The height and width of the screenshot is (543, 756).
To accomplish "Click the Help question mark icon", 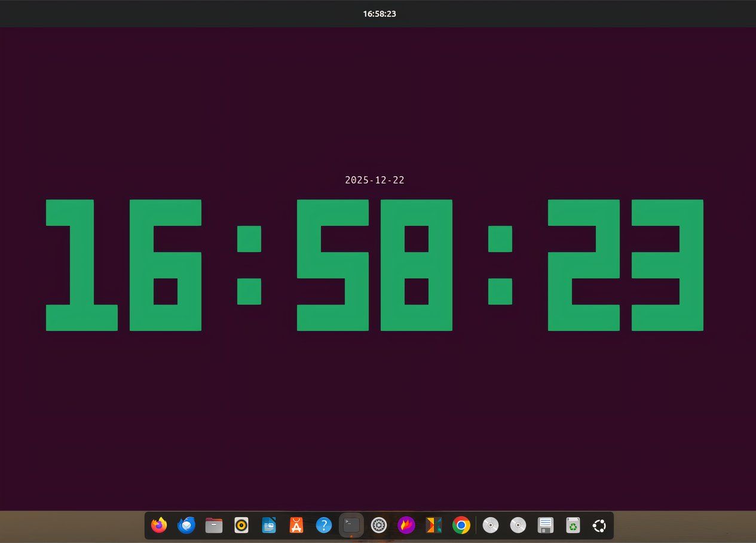I will [323, 525].
